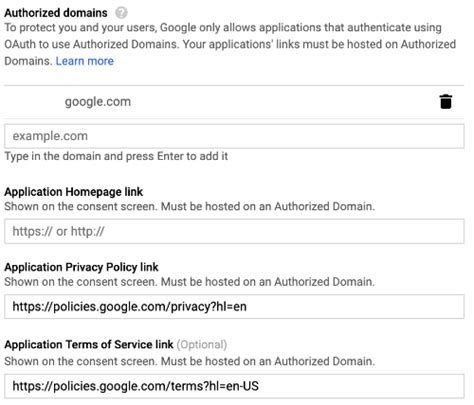The image size is (474, 405).
Task: Click the OAuth Authorized Domains description paragraph
Action: (x=230, y=44)
